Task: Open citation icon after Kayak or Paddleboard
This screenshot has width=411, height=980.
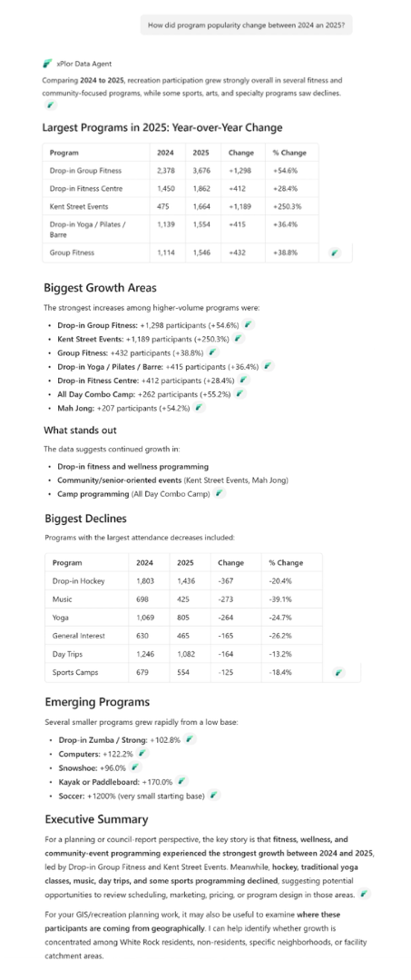Action: 181,781
